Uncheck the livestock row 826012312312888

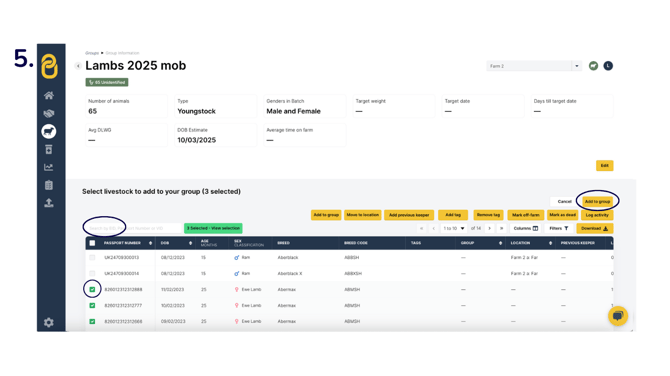[x=92, y=289]
